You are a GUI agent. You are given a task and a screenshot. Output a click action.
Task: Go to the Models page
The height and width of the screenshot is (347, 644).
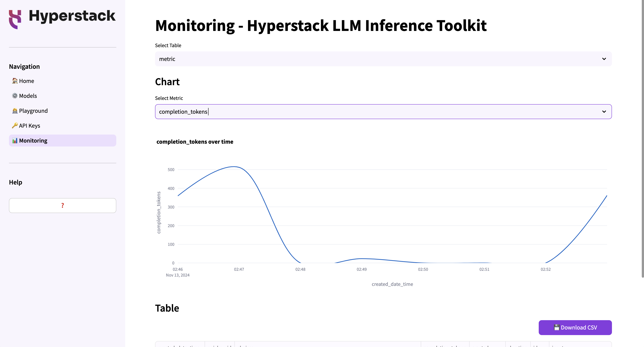[x=62, y=96]
